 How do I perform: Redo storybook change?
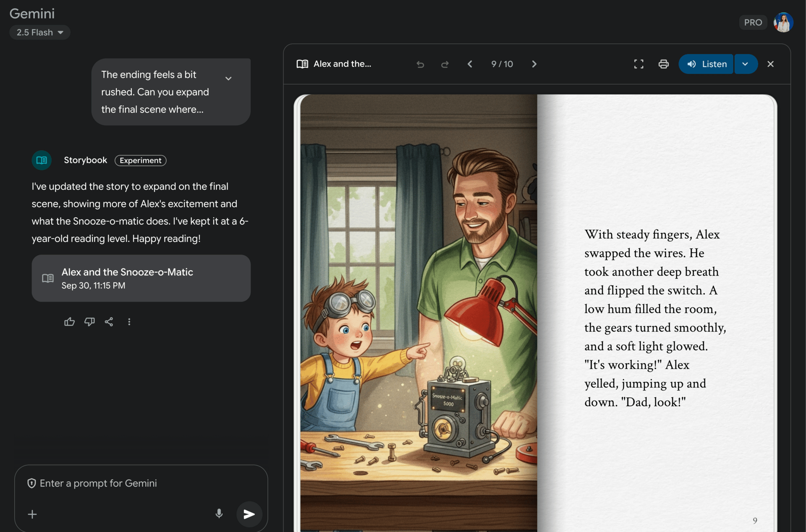[445, 64]
